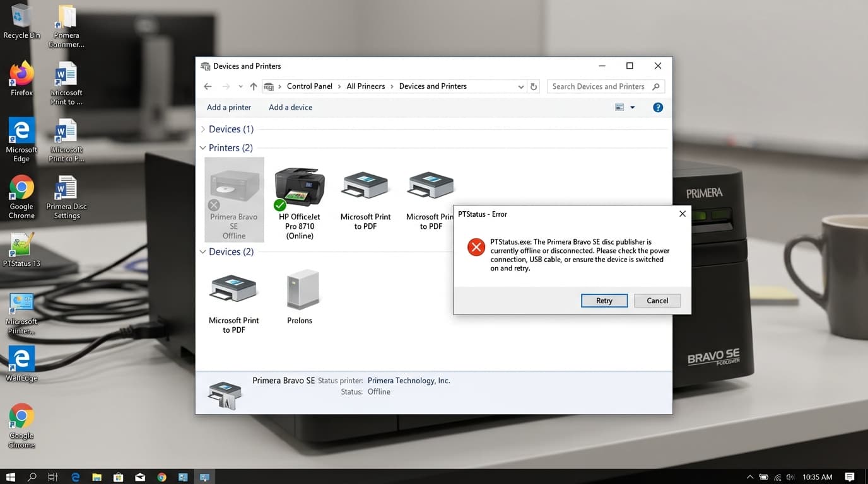Screen dimensions: 868x484
Task: Click the address bar location icon
Action: click(269, 86)
